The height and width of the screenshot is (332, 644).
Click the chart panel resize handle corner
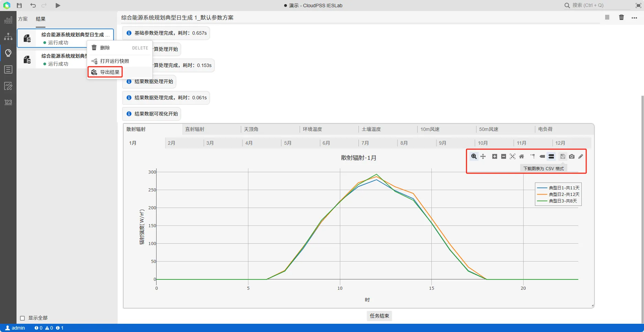click(592, 306)
